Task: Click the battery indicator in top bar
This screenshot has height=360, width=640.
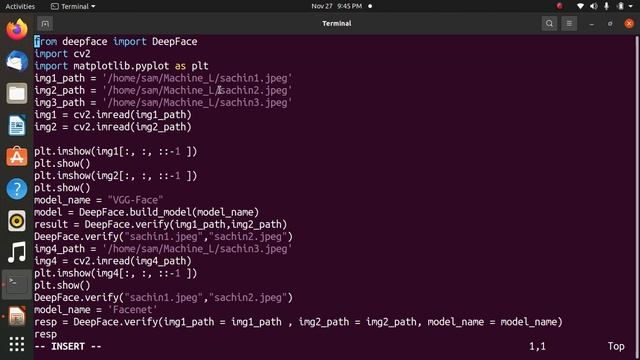Action: click(620, 6)
